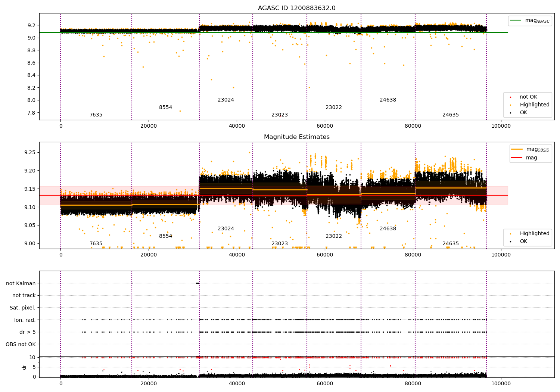This screenshot has height=392, width=560.
Task: Click label 24638 in Magnitude Estimates plot
Action: pos(388,229)
